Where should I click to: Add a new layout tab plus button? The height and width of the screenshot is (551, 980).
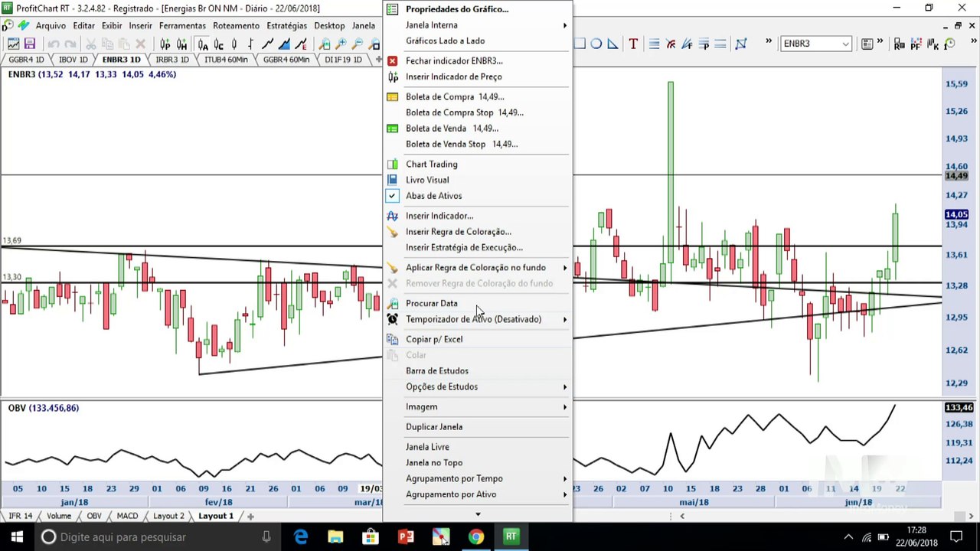[250, 517]
